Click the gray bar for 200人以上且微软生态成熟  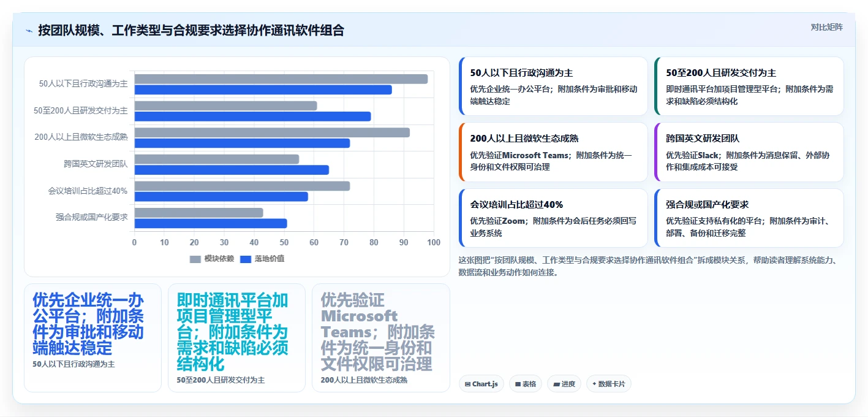(272, 132)
